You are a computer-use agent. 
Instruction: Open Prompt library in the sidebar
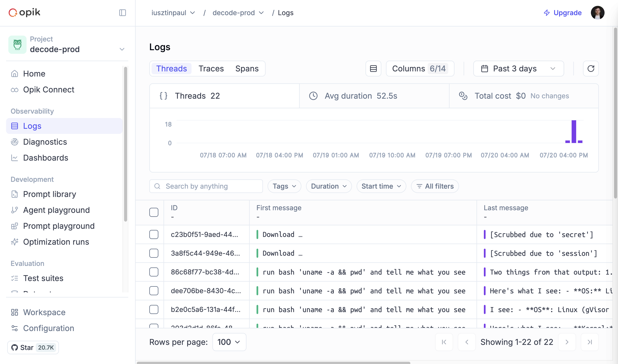64,194
